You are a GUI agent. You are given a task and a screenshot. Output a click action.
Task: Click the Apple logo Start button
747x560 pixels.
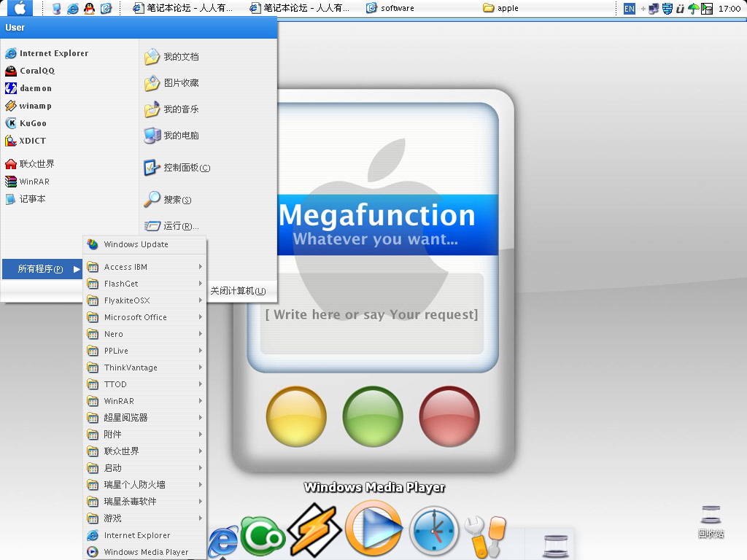[20, 8]
